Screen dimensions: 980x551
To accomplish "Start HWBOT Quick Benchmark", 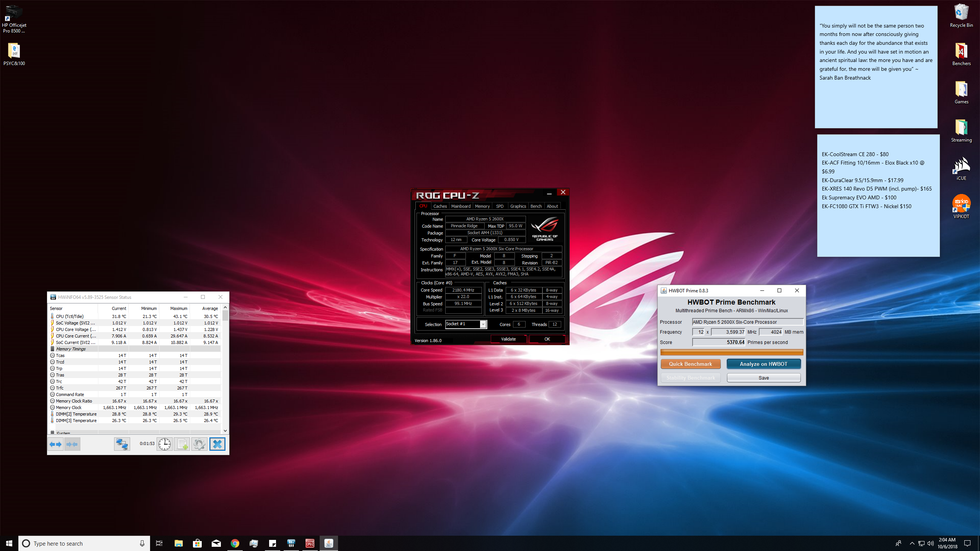I will (x=691, y=364).
